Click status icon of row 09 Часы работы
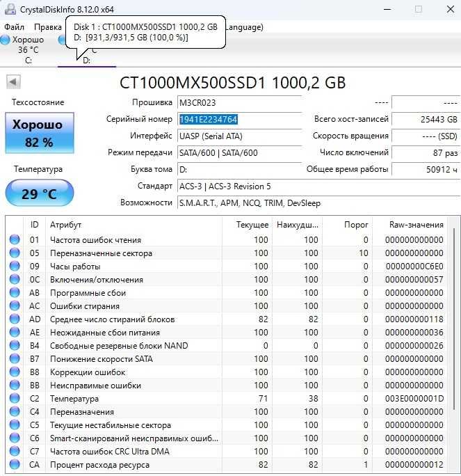The height and width of the screenshot is (476, 461). 15,267
